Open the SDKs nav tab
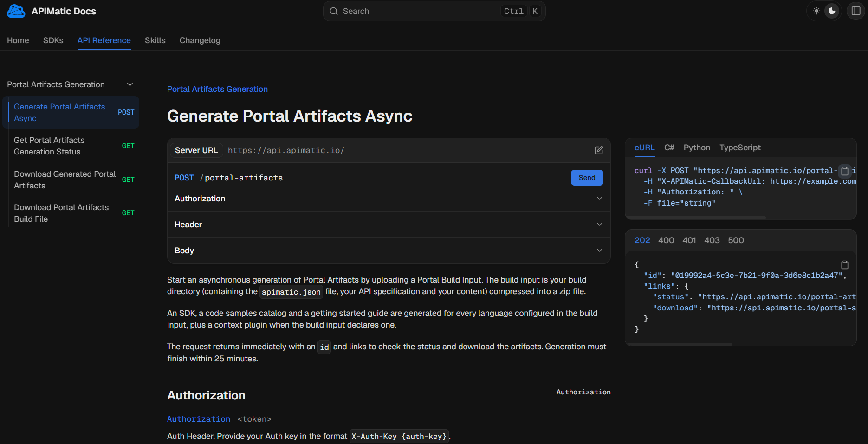The height and width of the screenshot is (444, 868). click(53, 40)
